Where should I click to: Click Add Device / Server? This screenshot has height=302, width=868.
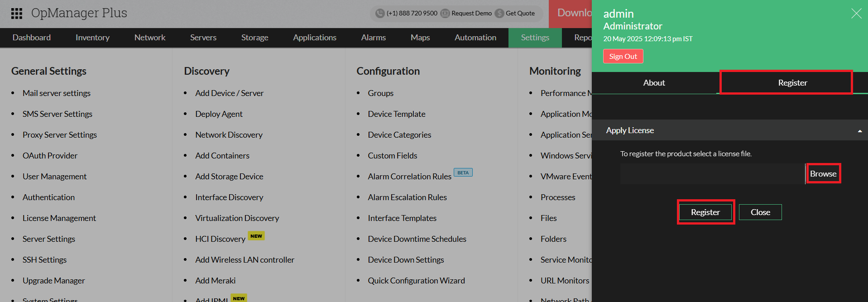pos(229,93)
